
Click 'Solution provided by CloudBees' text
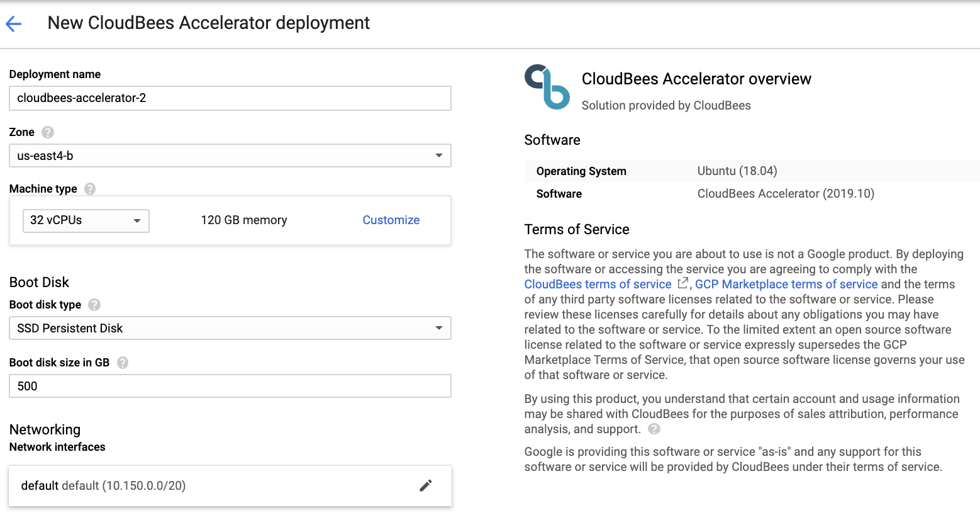[666, 105]
